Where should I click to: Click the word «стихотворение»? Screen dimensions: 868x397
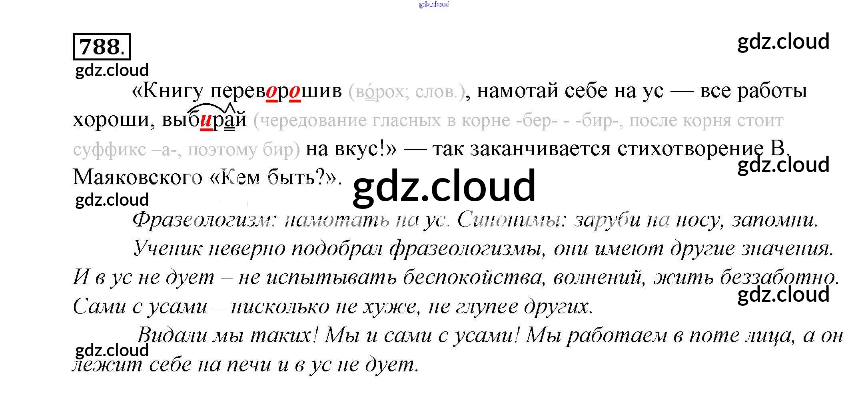click(x=690, y=149)
